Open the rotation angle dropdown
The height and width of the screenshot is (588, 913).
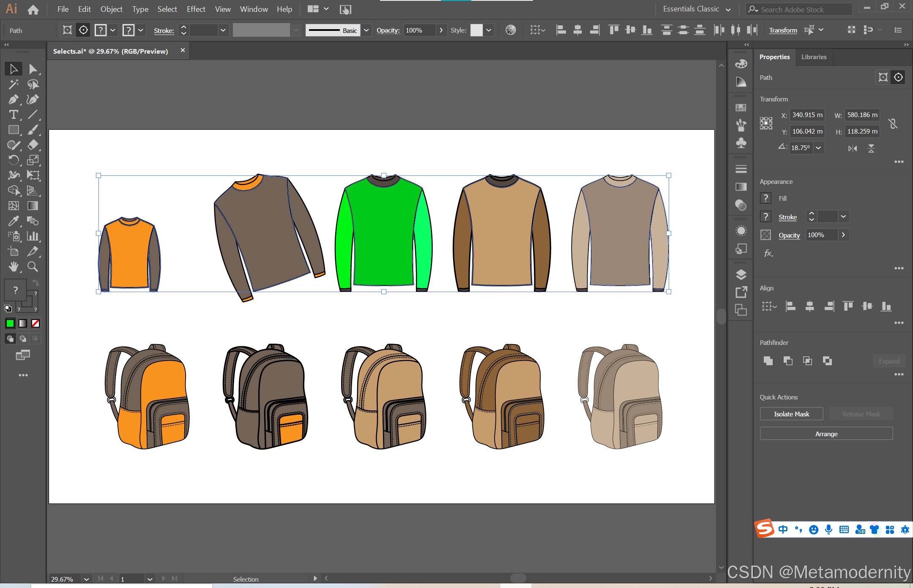(x=818, y=148)
